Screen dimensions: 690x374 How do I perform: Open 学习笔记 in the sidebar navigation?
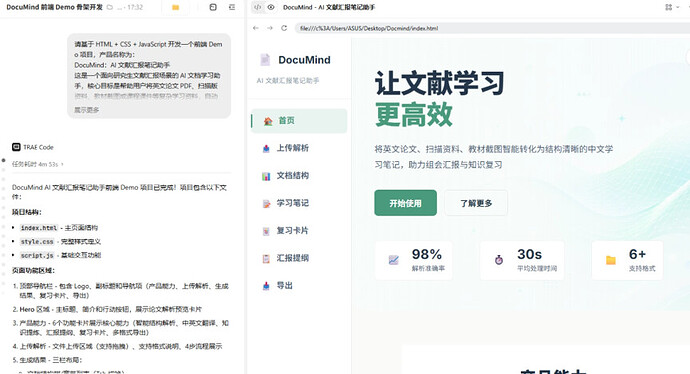click(299, 203)
